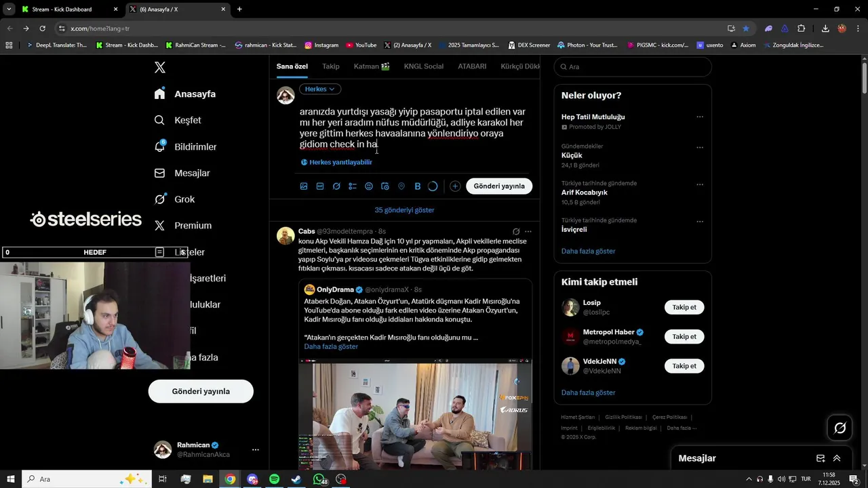Screen dimensions: 868x488
Task: Open Mesajlar in the sidebar
Action: (183, 173)
